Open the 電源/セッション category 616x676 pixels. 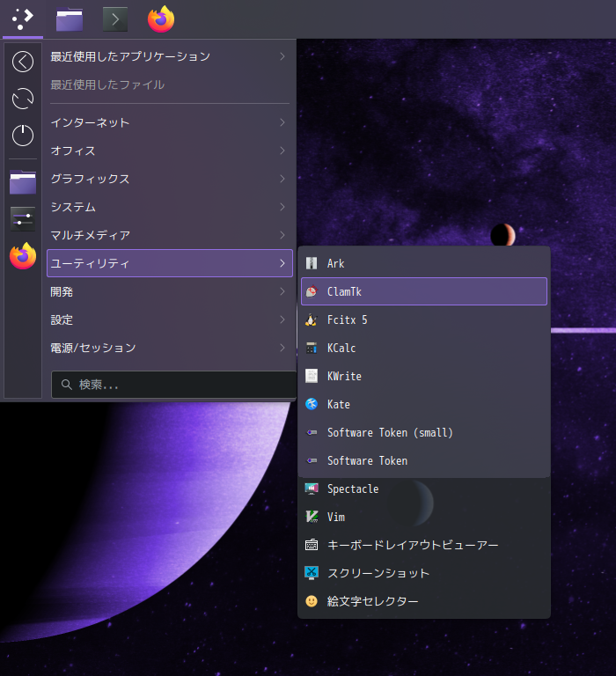coord(170,348)
